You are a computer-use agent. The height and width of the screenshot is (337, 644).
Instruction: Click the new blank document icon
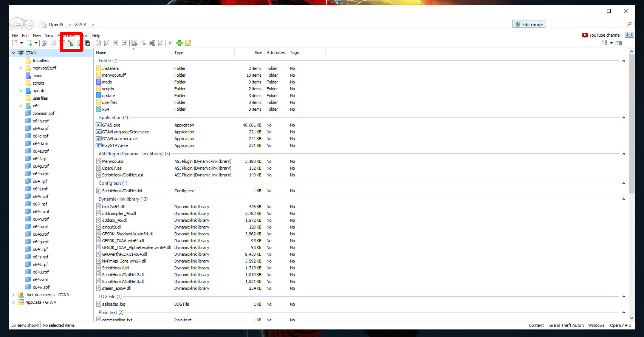[15, 43]
